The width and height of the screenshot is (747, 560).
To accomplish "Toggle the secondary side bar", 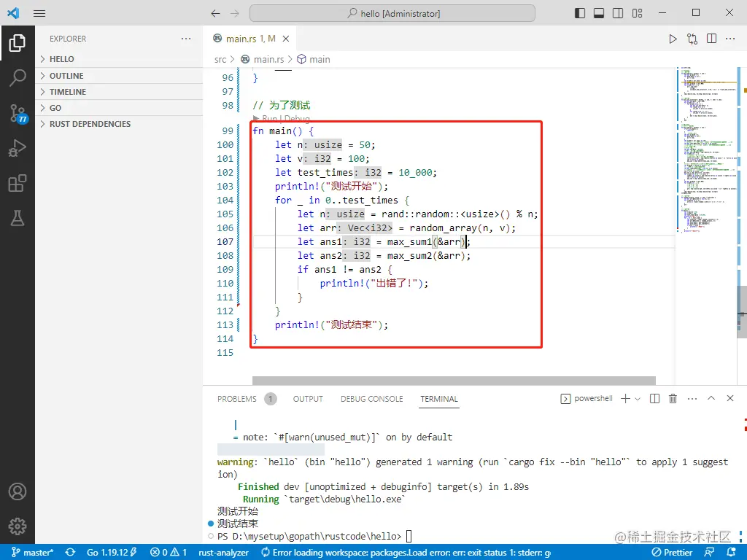I will click(618, 13).
